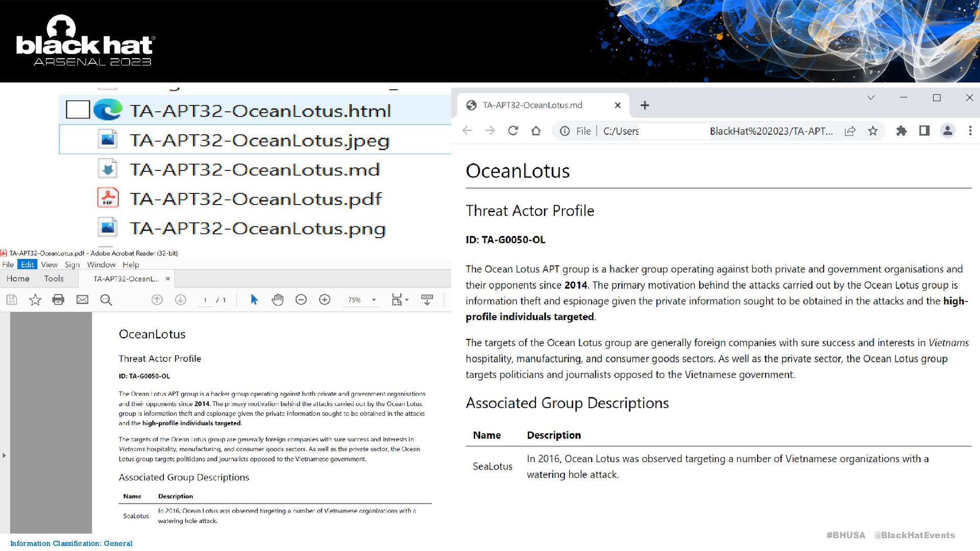980x551 pixels.
Task: Select the TA-APT32-OceanL... document tab
Action: [126, 279]
